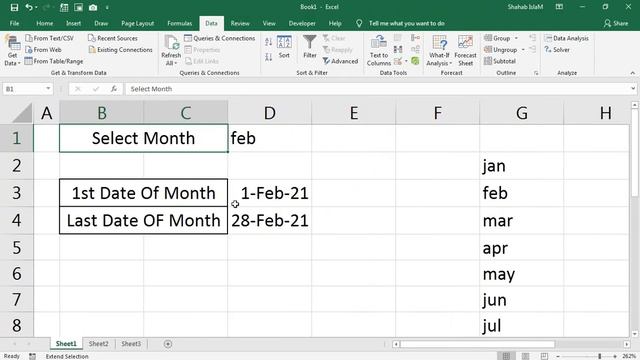Create a Forecast Sheet

point(465,51)
